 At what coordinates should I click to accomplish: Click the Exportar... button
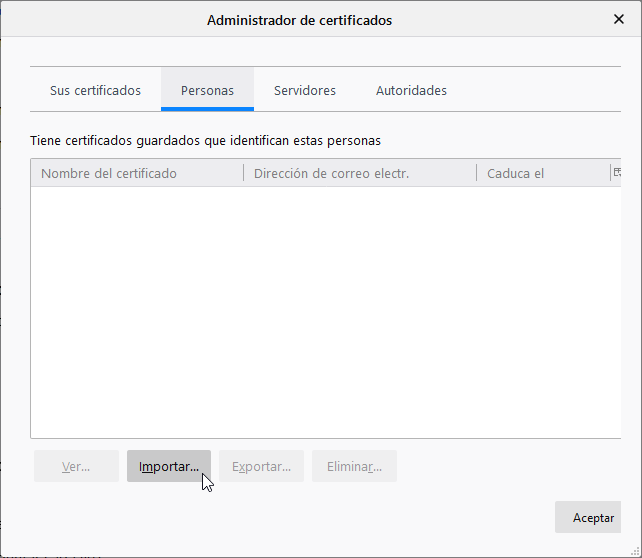click(x=261, y=466)
